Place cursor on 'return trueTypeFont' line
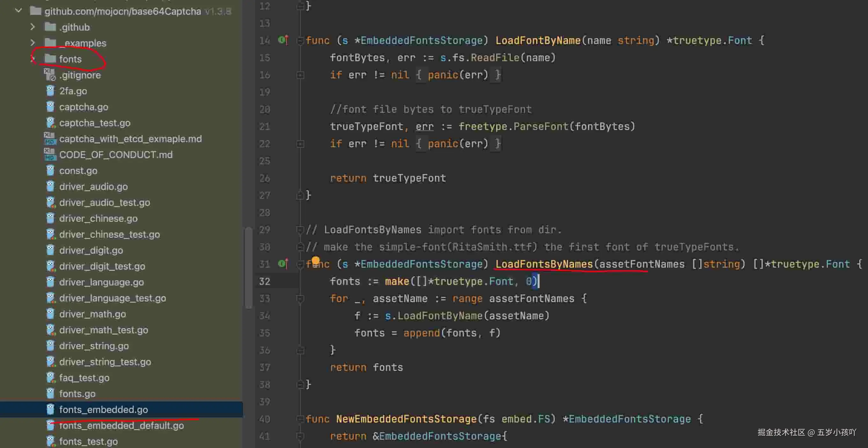The image size is (868, 448). 387,178
